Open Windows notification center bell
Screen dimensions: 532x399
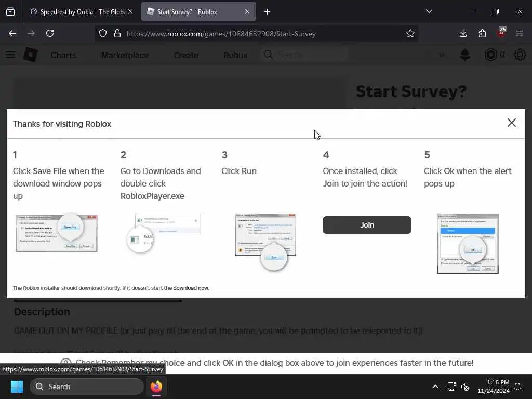pyautogui.click(x=518, y=387)
